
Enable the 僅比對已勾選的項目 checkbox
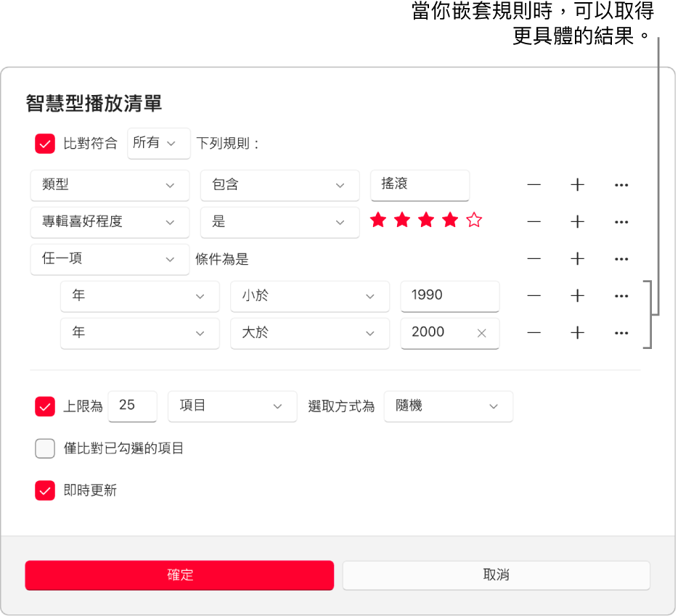click(x=44, y=448)
